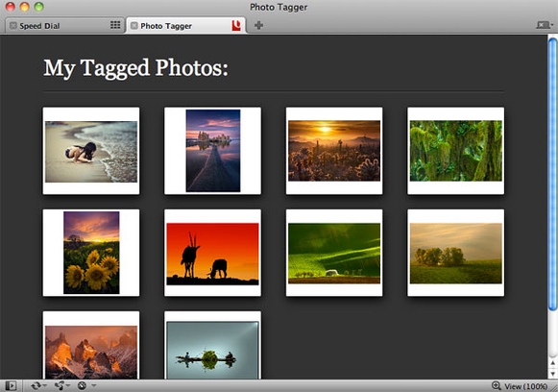Select the desert cactus sunset photo

tap(334, 151)
